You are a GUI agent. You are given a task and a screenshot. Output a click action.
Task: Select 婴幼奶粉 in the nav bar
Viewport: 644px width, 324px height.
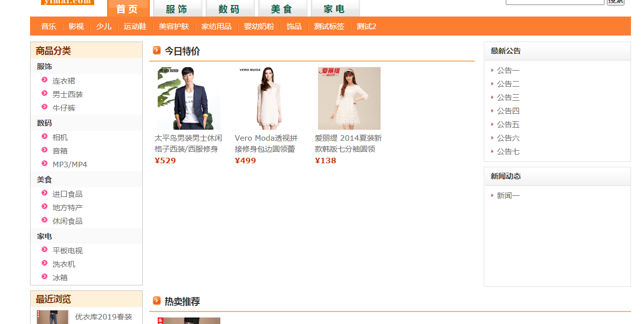(259, 27)
